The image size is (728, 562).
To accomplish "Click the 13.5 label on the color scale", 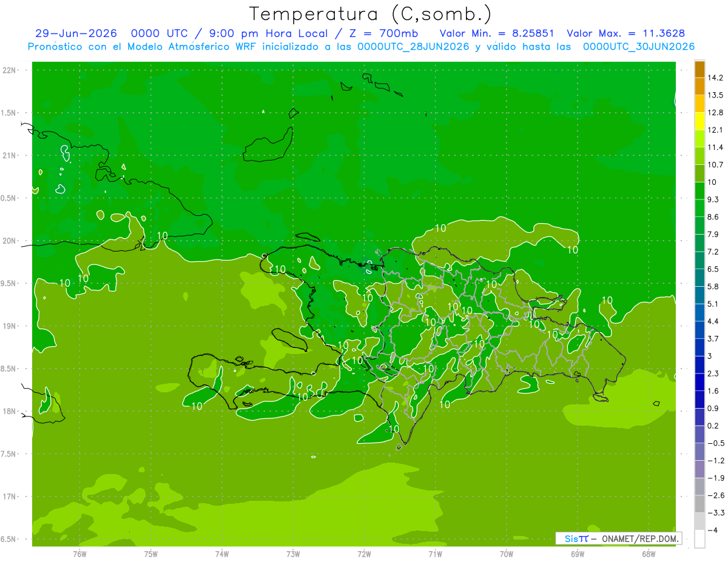I will tap(716, 95).
